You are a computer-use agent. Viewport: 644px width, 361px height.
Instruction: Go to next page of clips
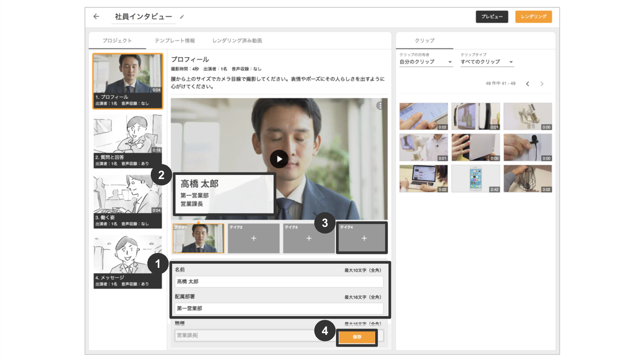pos(542,84)
